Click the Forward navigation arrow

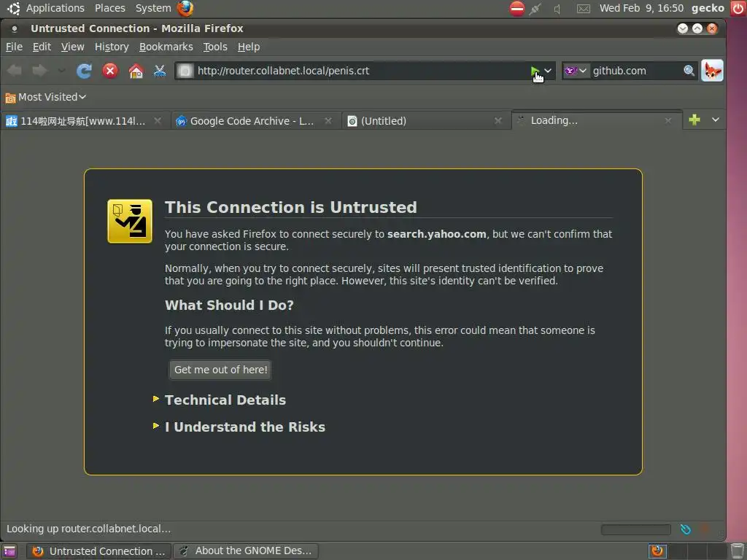coord(39,71)
